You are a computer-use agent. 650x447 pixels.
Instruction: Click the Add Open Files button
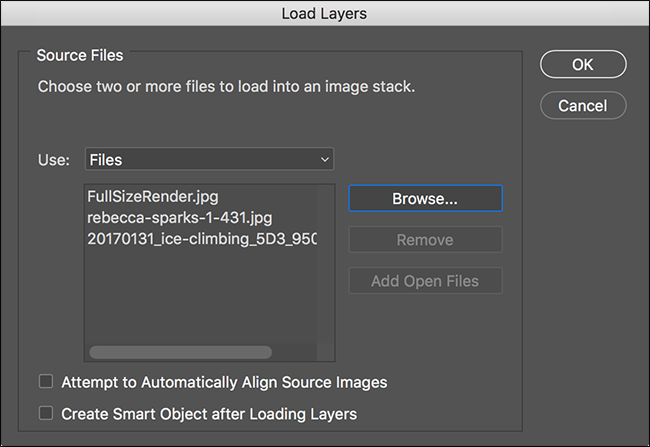[x=425, y=281]
